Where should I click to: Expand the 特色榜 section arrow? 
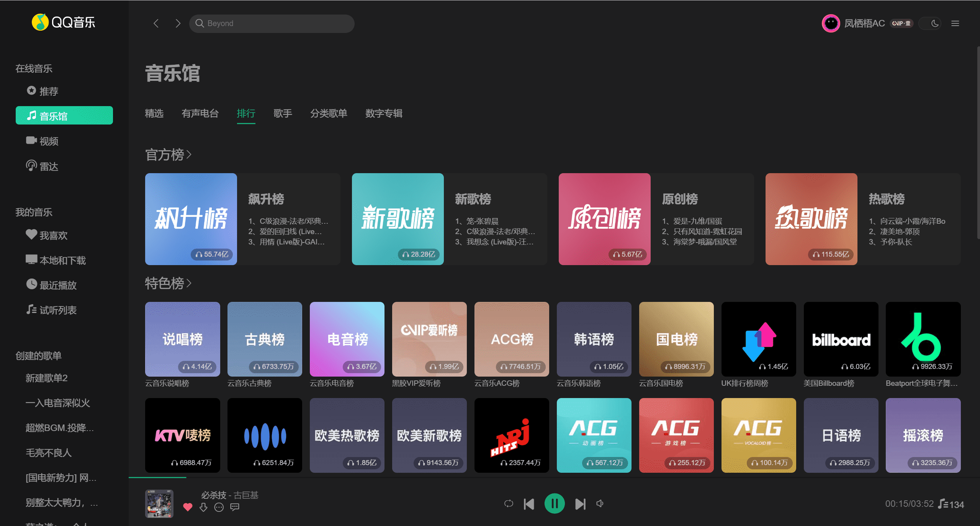click(x=189, y=283)
